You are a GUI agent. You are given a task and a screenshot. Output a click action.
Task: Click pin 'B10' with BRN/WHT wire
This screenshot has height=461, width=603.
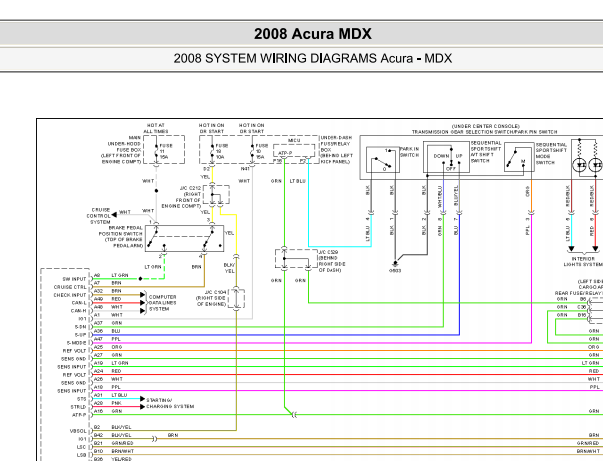pyautogui.click(x=98, y=451)
